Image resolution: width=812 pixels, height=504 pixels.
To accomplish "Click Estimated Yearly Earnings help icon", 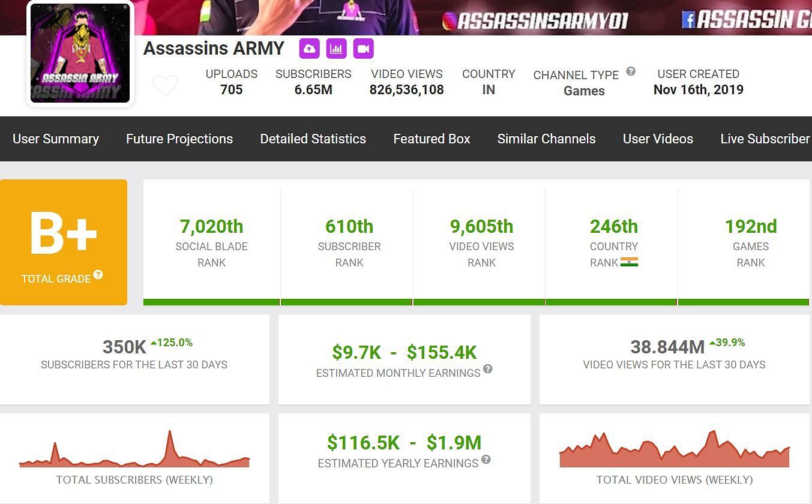I will pyautogui.click(x=486, y=460).
